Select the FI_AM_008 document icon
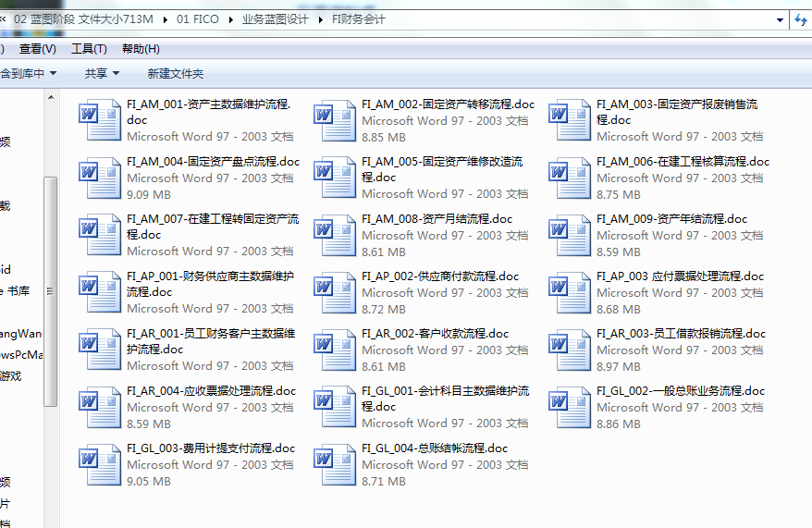 point(335,235)
